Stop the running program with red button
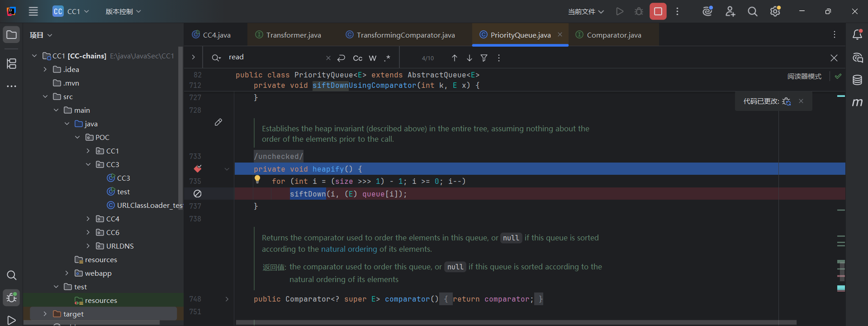 pyautogui.click(x=658, y=11)
